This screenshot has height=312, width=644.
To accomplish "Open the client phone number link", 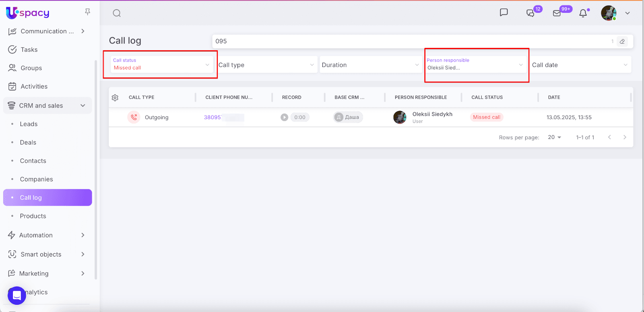I will [213, 118].
